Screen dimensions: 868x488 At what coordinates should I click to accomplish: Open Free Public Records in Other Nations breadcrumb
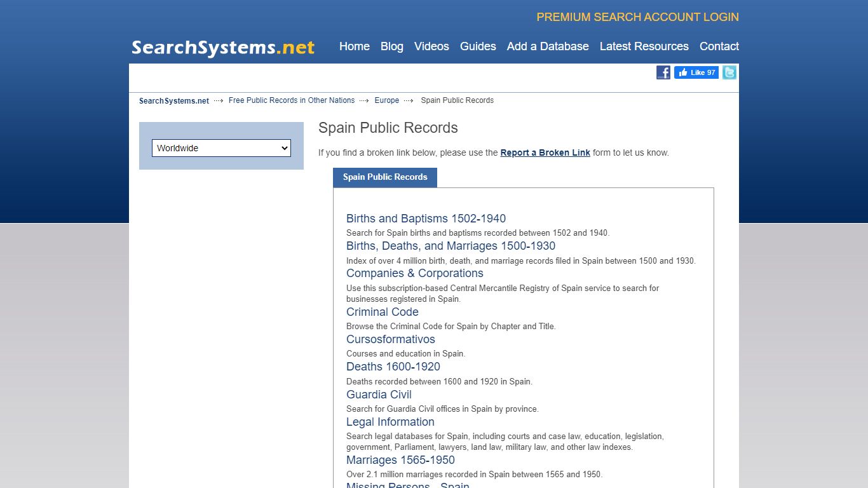[292, 100]
